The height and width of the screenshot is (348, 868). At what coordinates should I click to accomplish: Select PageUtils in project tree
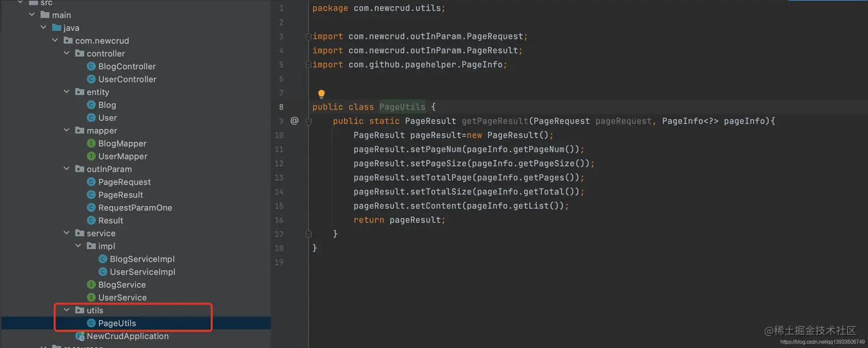click(x=117, y=323)
